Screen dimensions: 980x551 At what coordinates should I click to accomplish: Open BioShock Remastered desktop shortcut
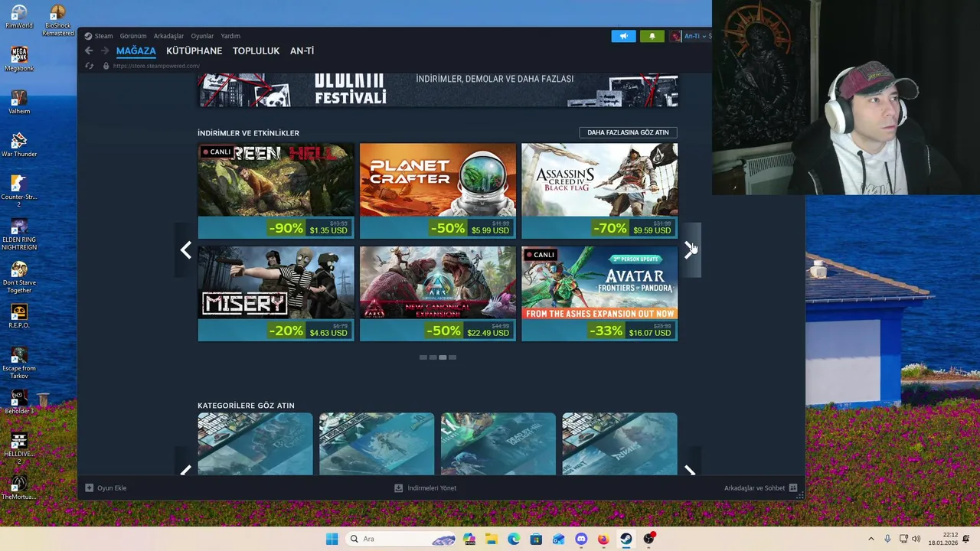tap(57, 21)
